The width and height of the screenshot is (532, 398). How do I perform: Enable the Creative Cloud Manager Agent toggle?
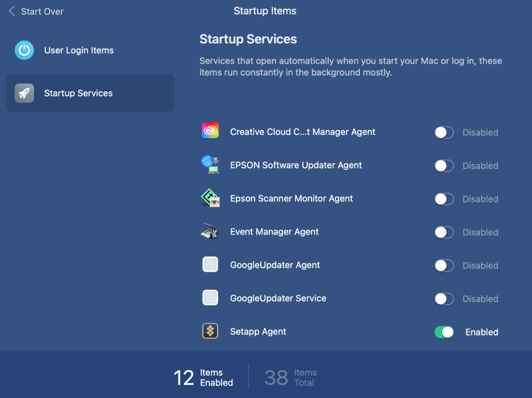coord(444,132)
